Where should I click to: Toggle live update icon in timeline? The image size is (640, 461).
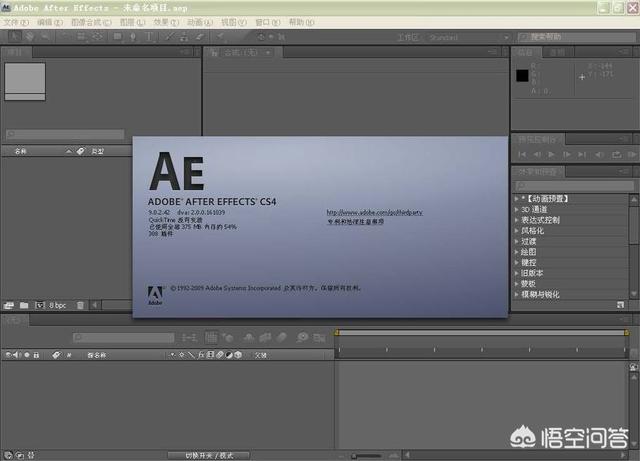(x=211, y=337)
